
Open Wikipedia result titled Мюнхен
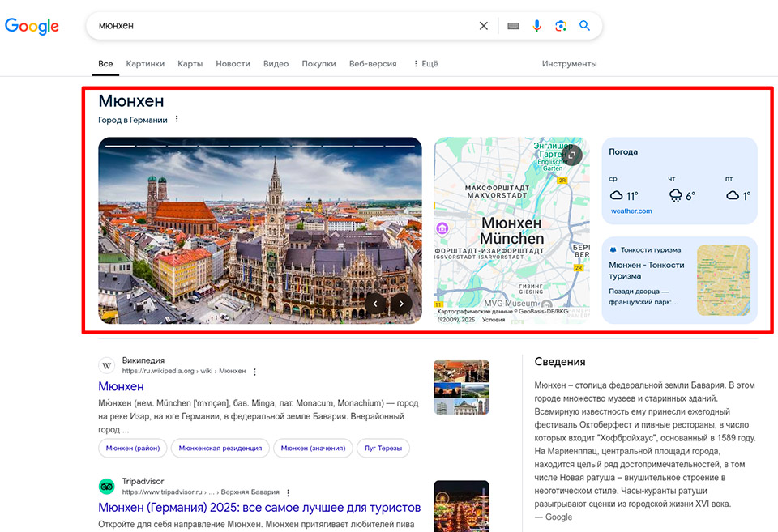121,386
